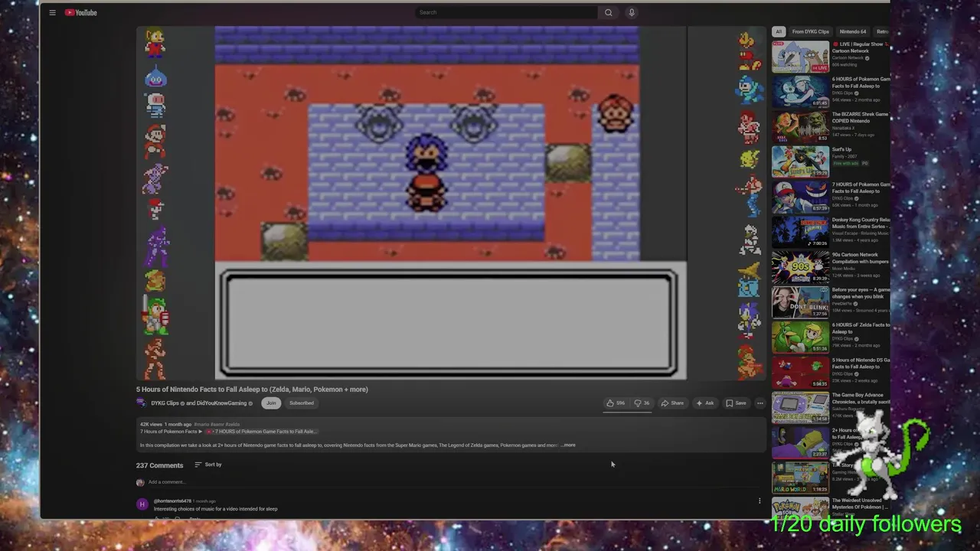Like the video with thumbs up

[616, 403]
